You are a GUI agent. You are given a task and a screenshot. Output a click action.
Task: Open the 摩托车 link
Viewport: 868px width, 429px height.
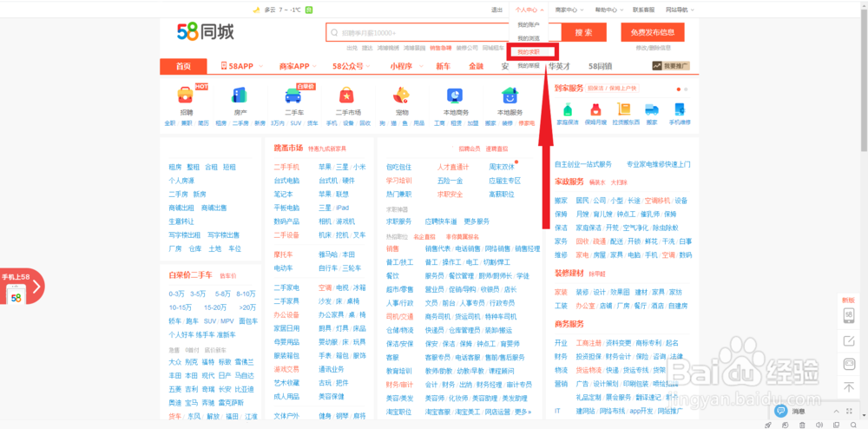[x=283, y=254]
